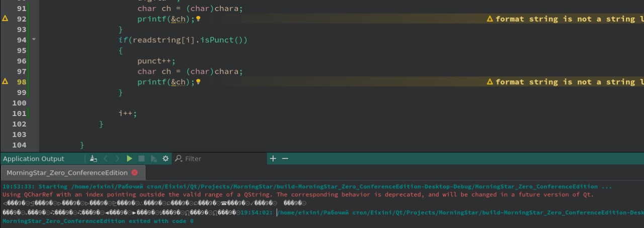
Task: Stop the running application square icon
Action: pos(141,159)
